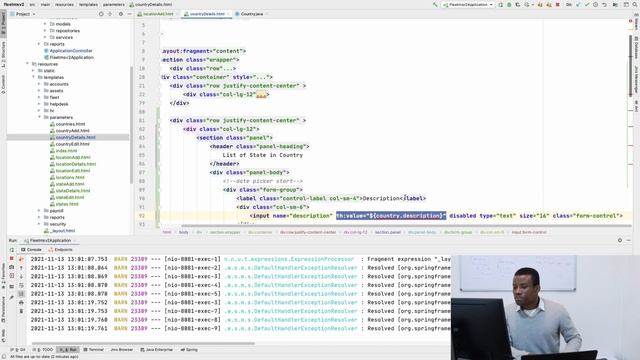Open Run panel settings gear
640x360 pixels.
pyautogui.click(x=620, y=240)
